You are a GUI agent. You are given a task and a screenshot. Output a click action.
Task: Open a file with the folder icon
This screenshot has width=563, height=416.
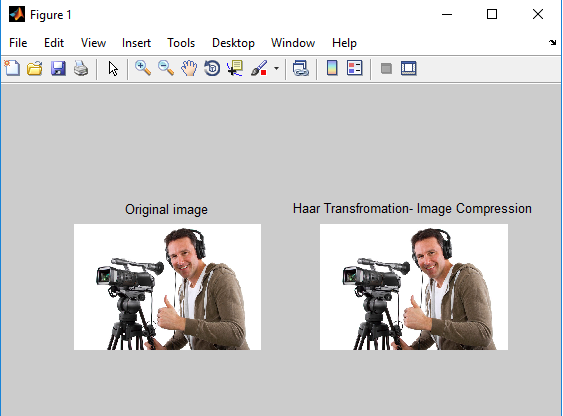point(35,68)
